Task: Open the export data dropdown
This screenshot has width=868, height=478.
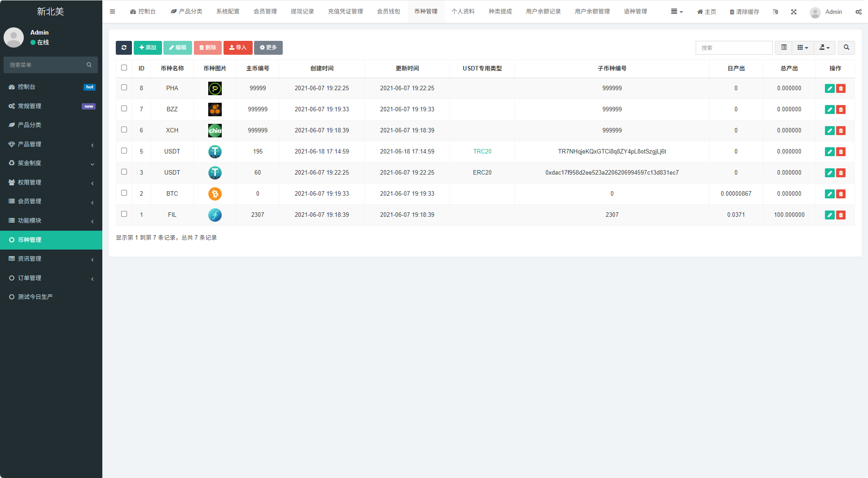Action: pyautogui.click(x=824, y=48)
